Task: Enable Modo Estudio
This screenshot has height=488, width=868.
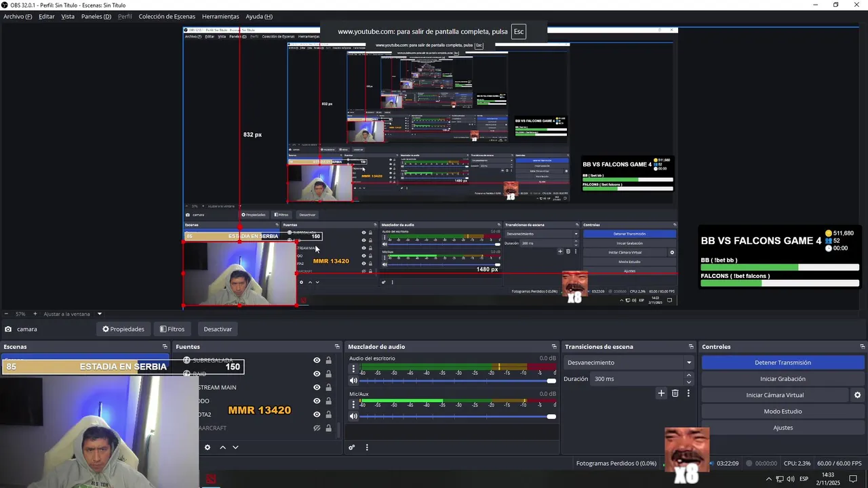Action: pos(783,411)
